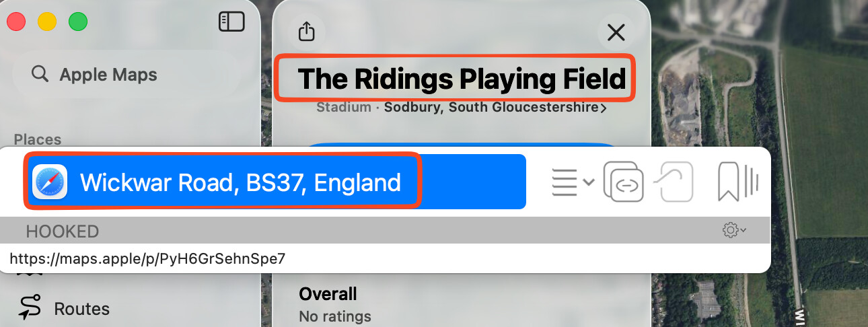This screenshot has width=868, height=327.
Task: Toggle the Maps sidebar panel icon
Action: pyautogui.click(x=231, y=22)
